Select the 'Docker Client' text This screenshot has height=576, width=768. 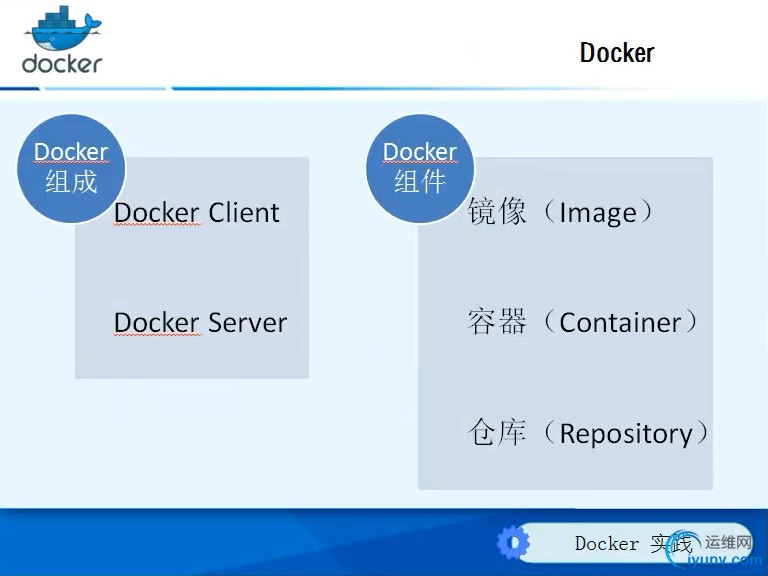click(x=196, y=213)
